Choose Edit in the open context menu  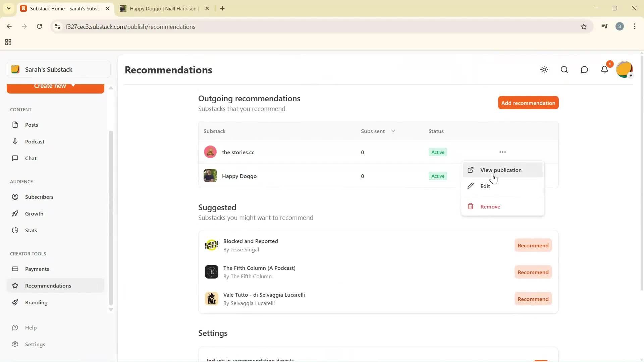[485, 186]
